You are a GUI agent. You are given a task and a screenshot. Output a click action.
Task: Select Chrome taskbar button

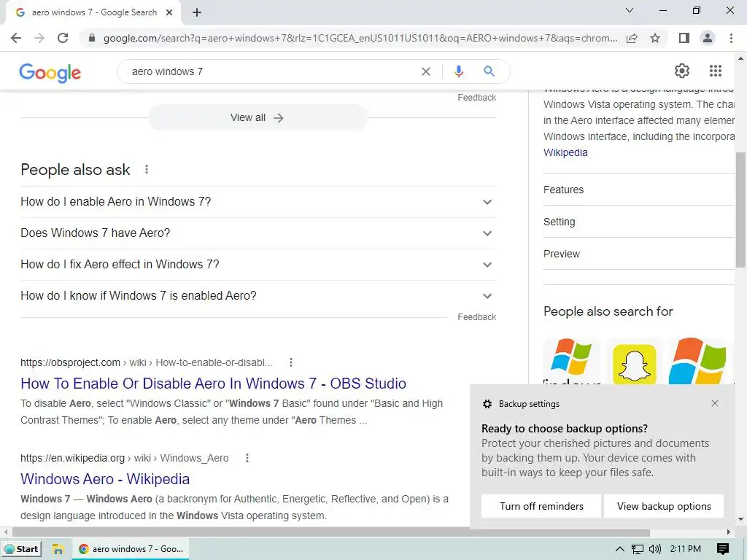[x=131, y=549]
